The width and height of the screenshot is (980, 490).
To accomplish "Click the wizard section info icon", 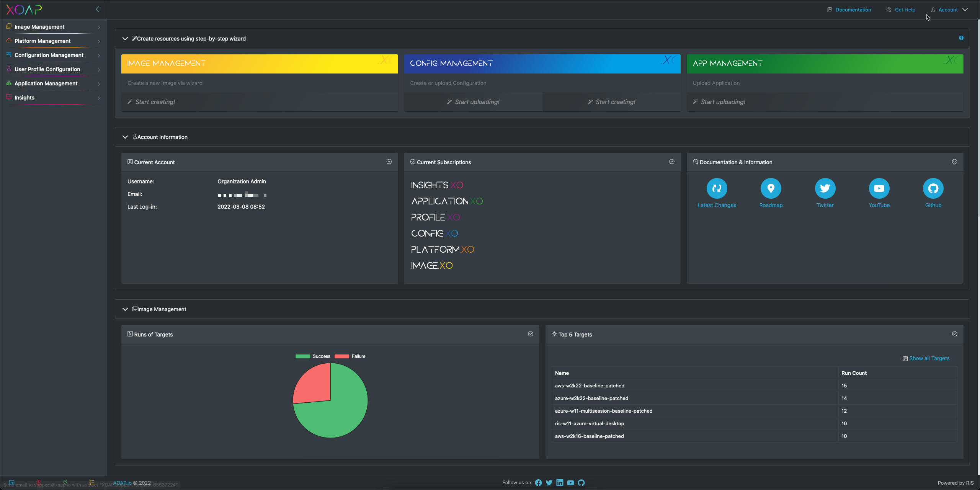I will [961, 38].
